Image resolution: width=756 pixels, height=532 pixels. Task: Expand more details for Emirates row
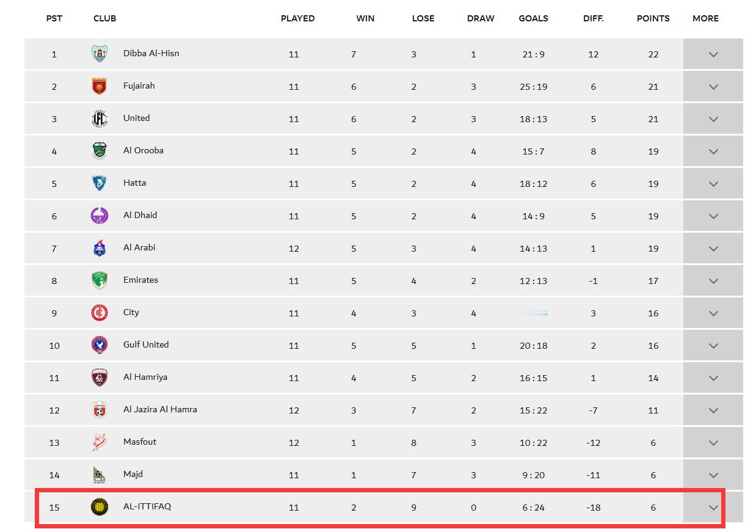713,281
